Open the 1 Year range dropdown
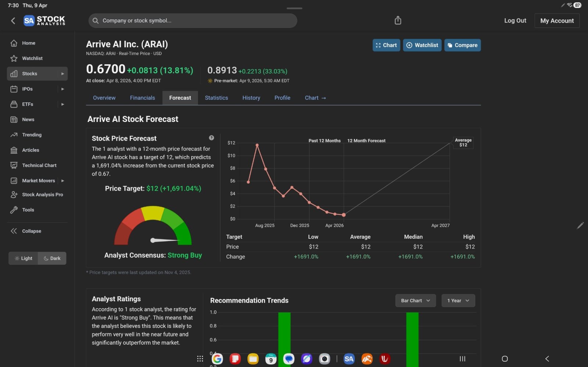The width and height of the screenshot is (588, 367). pos(458,301)
